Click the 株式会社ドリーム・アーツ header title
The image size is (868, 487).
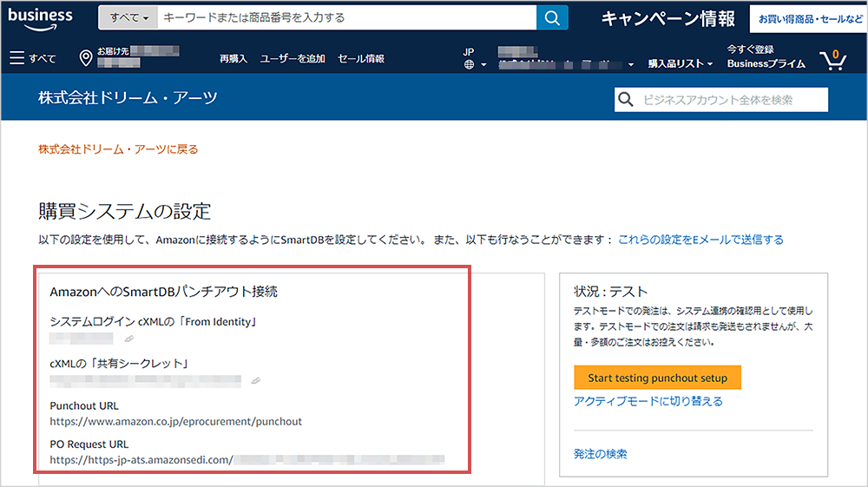[128, 98]
